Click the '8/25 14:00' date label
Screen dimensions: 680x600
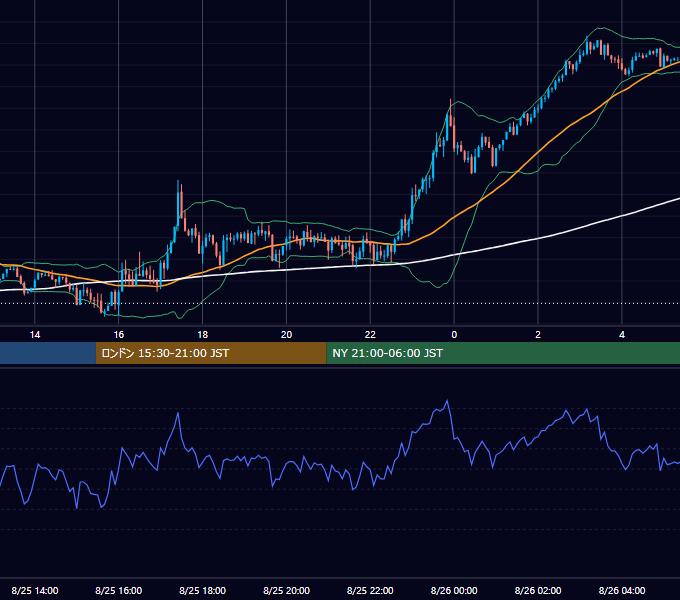pyautogui.click(x=35, y=590)
